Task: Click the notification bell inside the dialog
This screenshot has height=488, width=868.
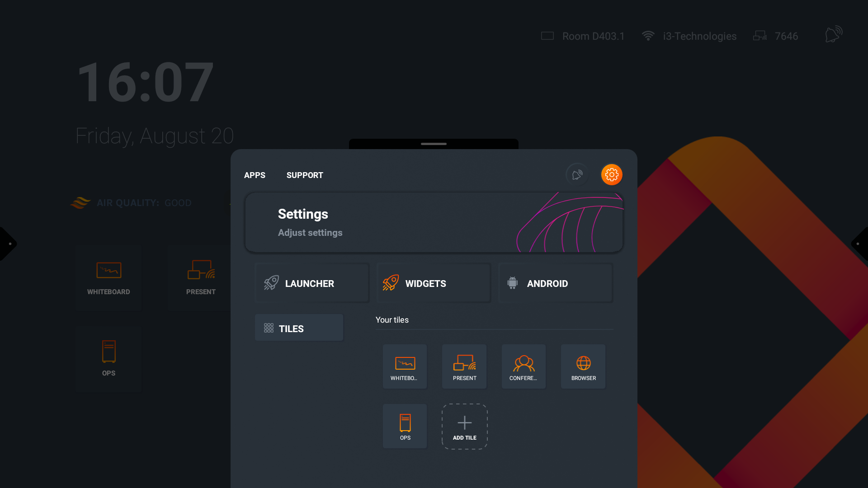Action: 576,174
